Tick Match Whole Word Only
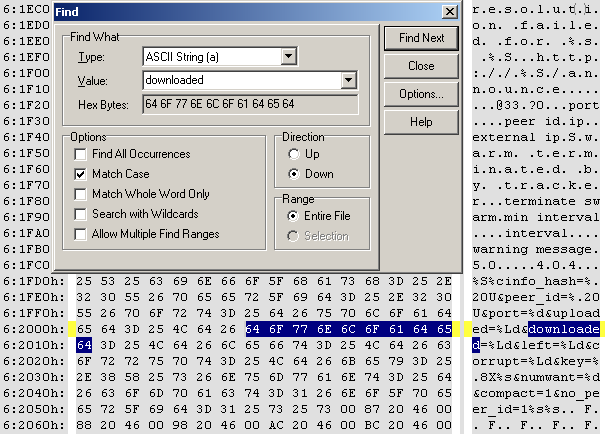The image size is (605, 434). pos(81,194)
